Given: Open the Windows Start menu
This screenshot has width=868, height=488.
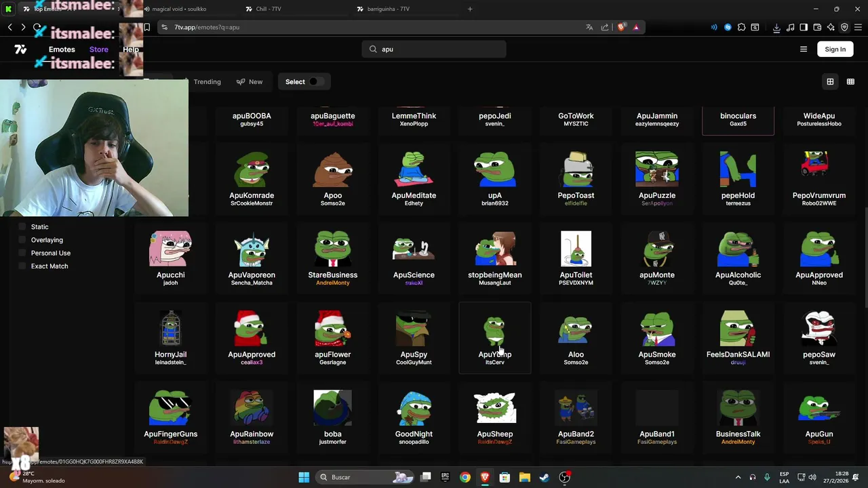Looking at the screenshot, I should (x=304, y=477).
